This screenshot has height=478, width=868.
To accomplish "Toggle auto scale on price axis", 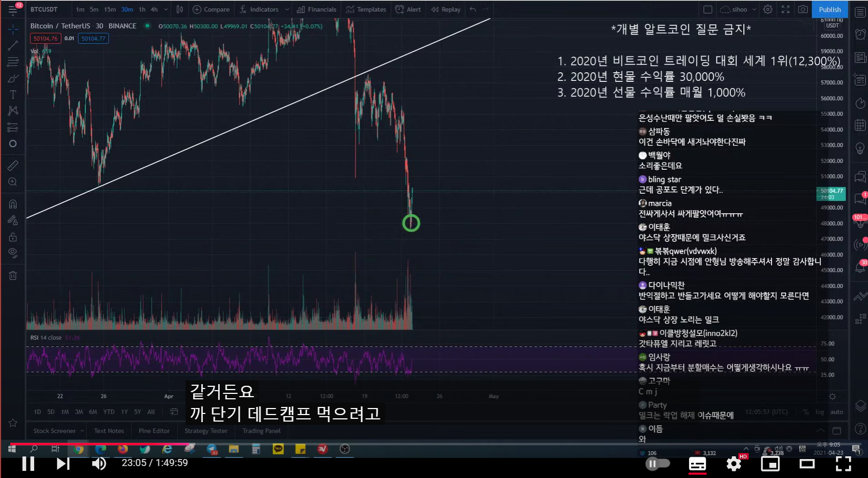I will point(837,412).
